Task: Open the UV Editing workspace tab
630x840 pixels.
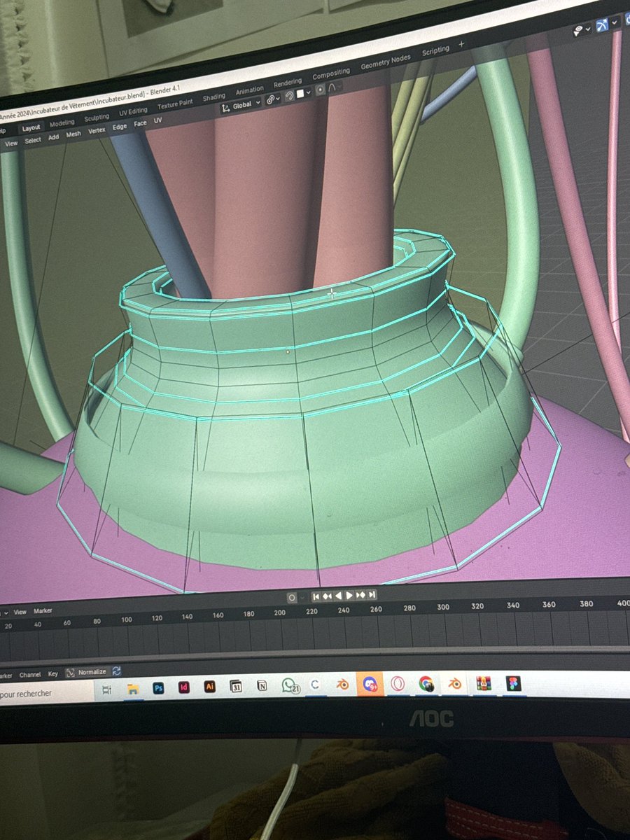Action: pyautogui.click(x=133, y=111)
